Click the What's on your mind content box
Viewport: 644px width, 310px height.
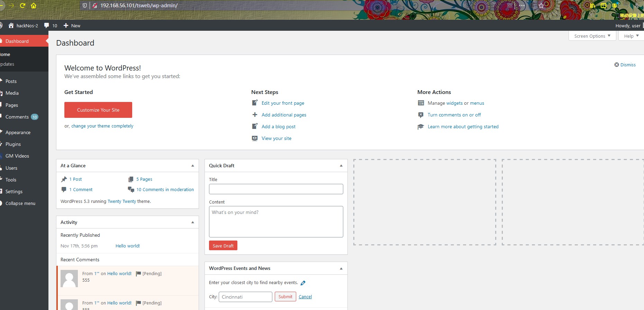click(276, 222)
